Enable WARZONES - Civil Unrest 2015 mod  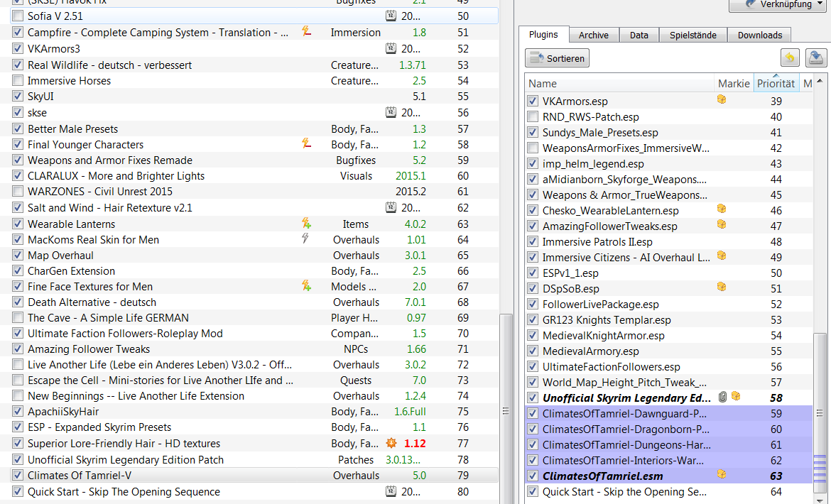point(18,192)
